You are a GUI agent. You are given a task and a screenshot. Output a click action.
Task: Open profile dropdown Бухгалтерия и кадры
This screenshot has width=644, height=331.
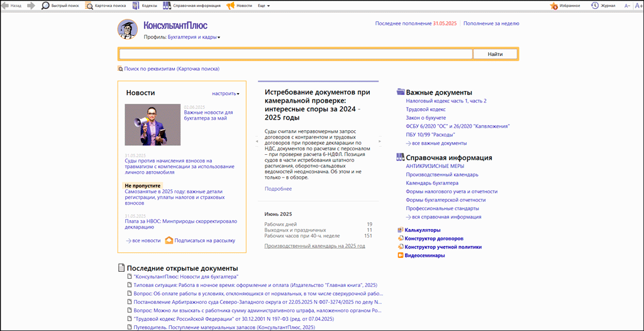coord(194,37)
